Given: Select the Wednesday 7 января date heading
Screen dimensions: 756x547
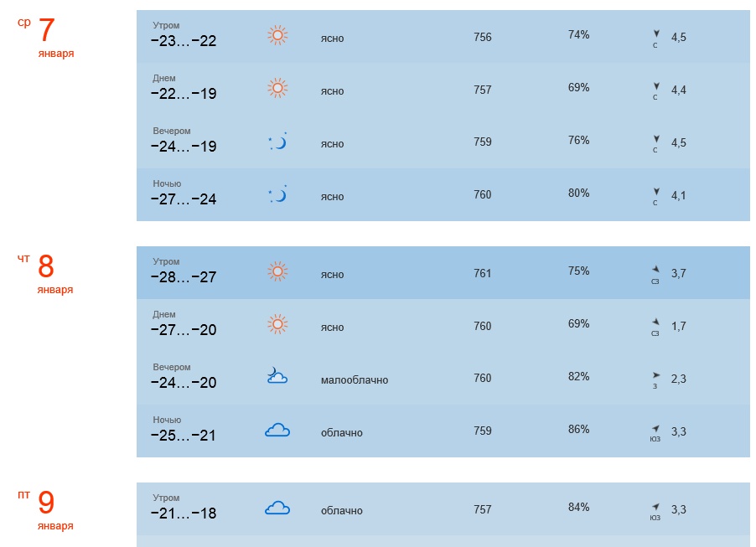Looking at the screenshot, I should (x=46, y=37).
